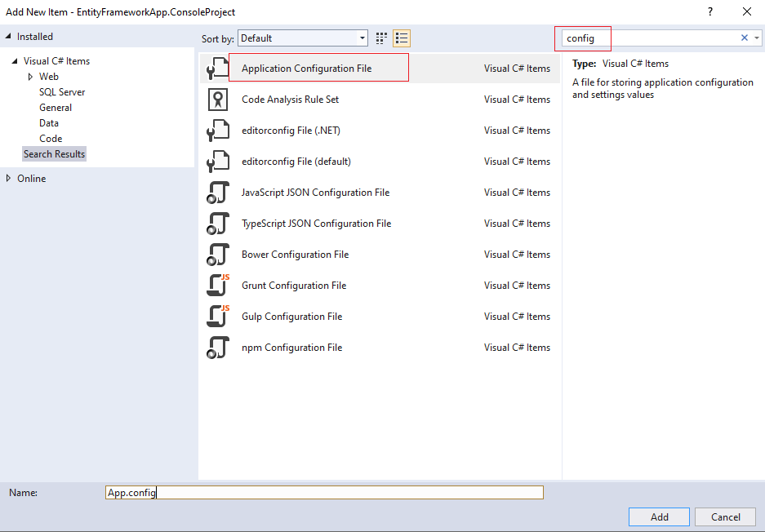Screen dimensions: 765x532
Task: Select the npm Configuration File icon
Action: tap(217, 347)
